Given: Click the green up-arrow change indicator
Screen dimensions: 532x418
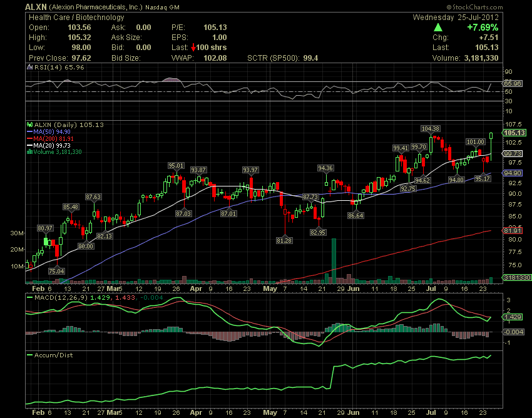Looking at the screenshot, I should pyautogui.click(x=438, y=27).
